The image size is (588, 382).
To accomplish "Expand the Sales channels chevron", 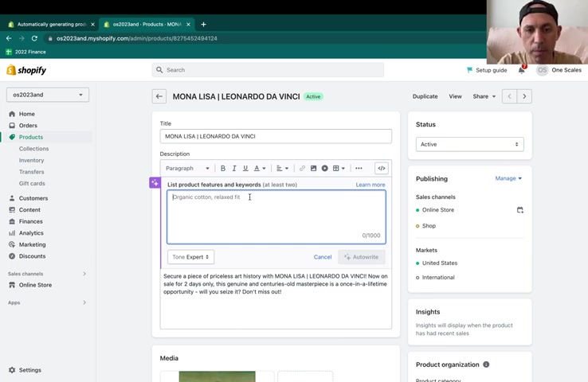I will click(84, 274).
